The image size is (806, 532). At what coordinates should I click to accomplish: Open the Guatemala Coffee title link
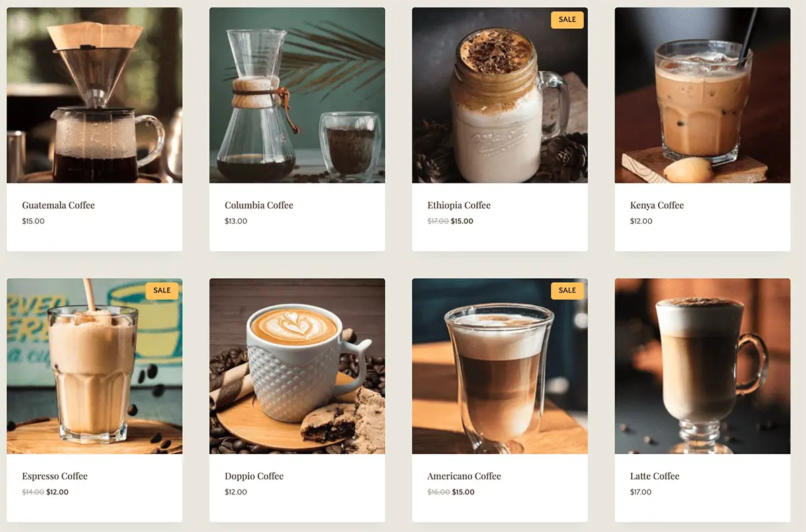pos(58,206)
